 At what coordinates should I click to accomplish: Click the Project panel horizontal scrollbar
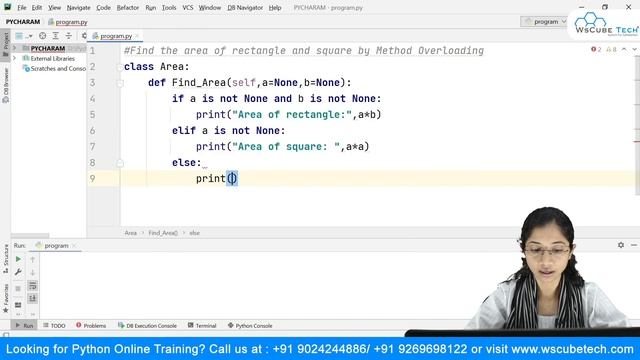tap(30, 236)
